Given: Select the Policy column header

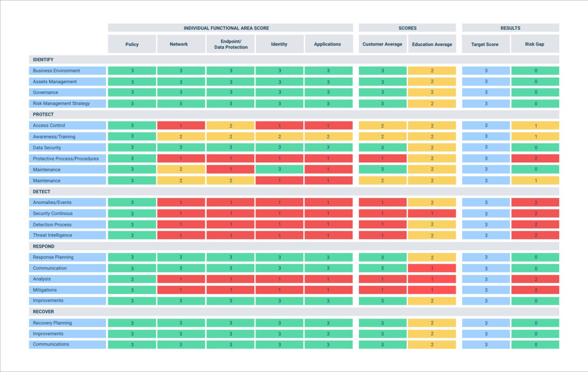Looking at the screenshot, I should click(x=132, y=44).
